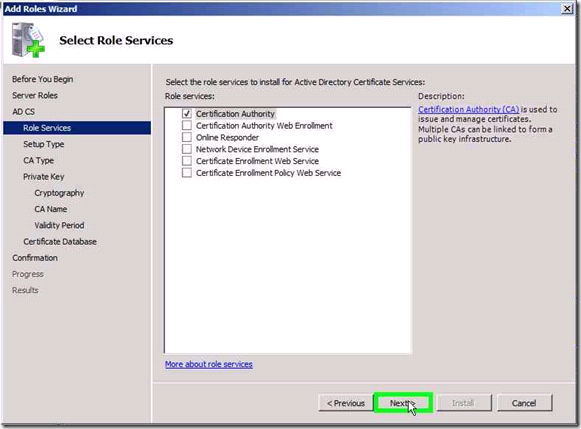
Task: Tick Network Device Enrollment Service
Action: point(187,149)
